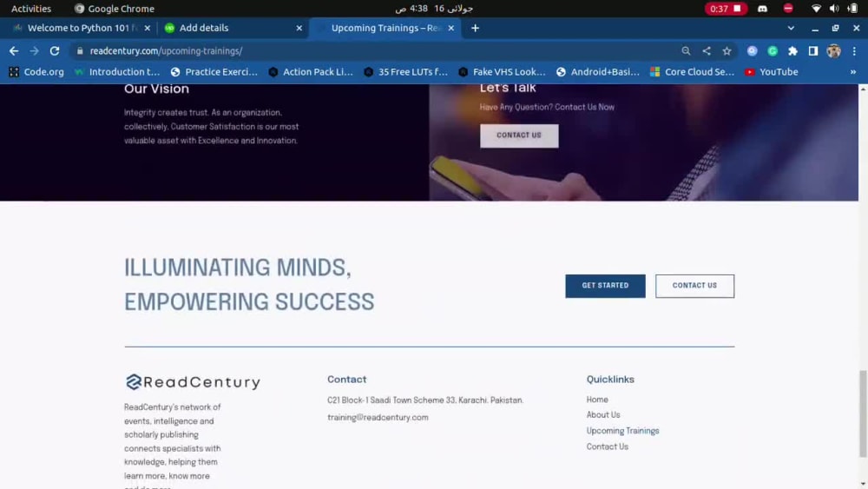Open the Wi-Fi network indicator

pyautogui.click(x=816, y=9)
